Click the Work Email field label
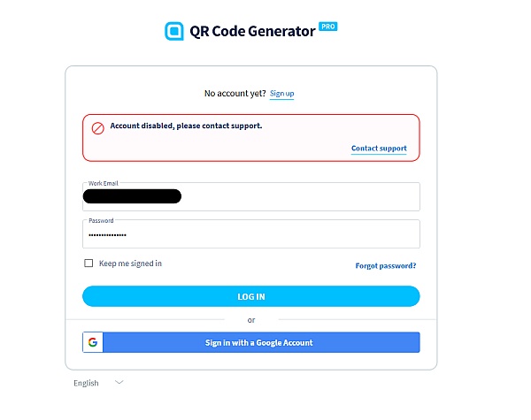 103,183
